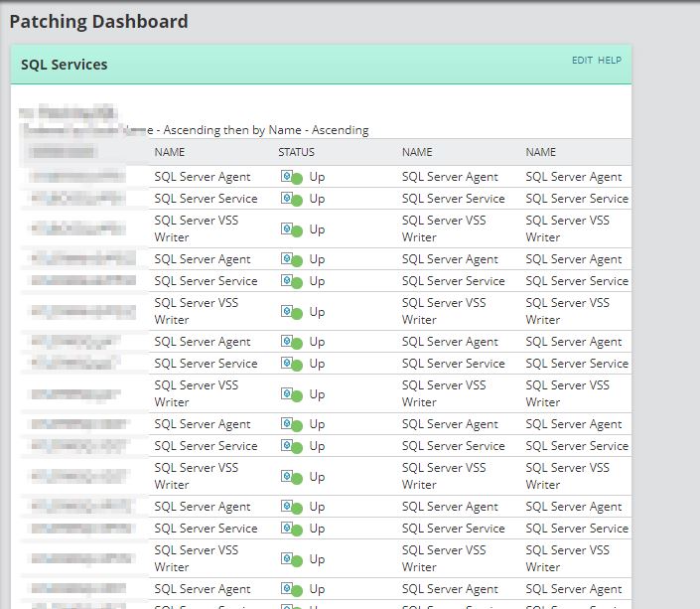Image resolution: width=700 pixels, height=609 pixels.
Task: Click the NAME header left of STATUS
Action: point(170,152)
